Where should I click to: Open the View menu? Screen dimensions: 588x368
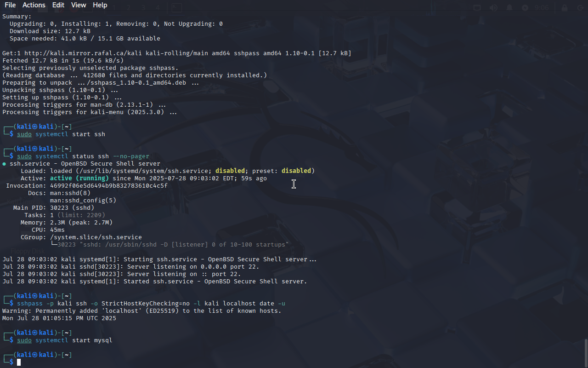pos(79,5)
